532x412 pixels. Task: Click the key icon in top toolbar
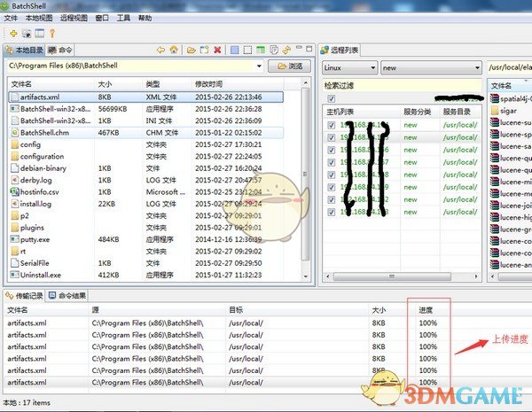(52, 34)
